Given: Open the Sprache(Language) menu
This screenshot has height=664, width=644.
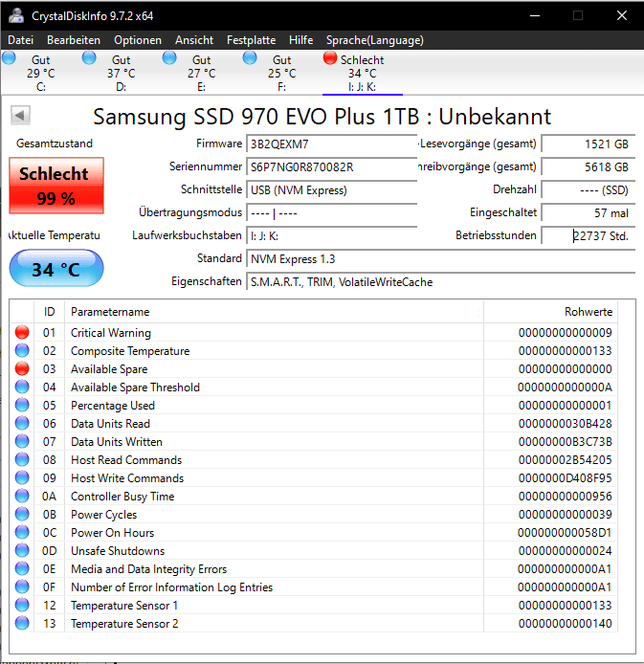Looking at the screenshot, I should [375, 40].
